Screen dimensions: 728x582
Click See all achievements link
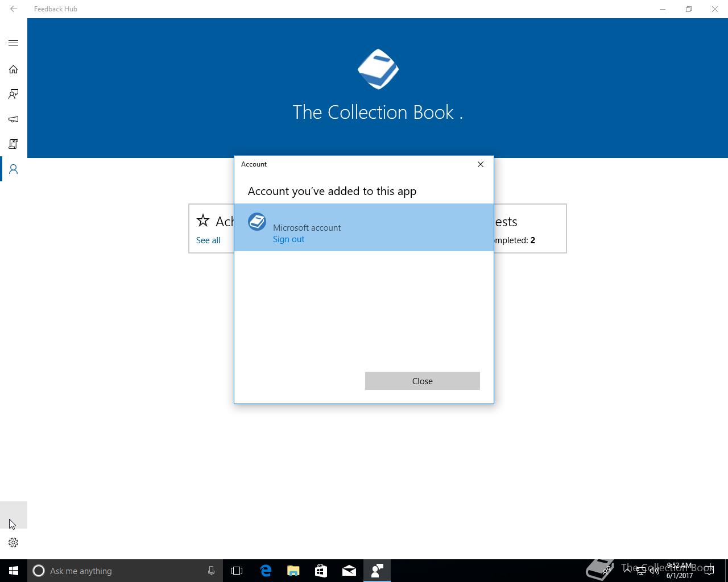pyautogui.click(x=208, y=240)
